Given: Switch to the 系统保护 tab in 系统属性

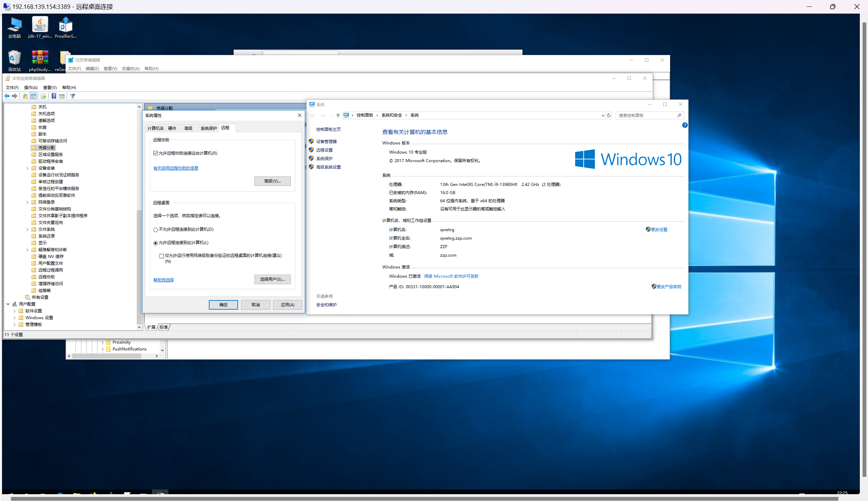Looking at the screenshot, I should pos(208,128).
